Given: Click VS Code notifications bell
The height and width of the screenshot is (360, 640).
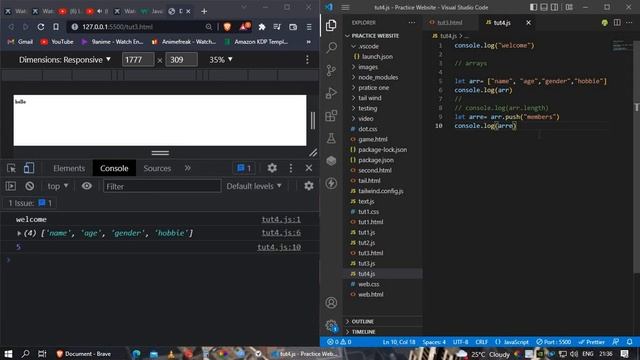Looking at the screenshot, I should pos(629,342).
